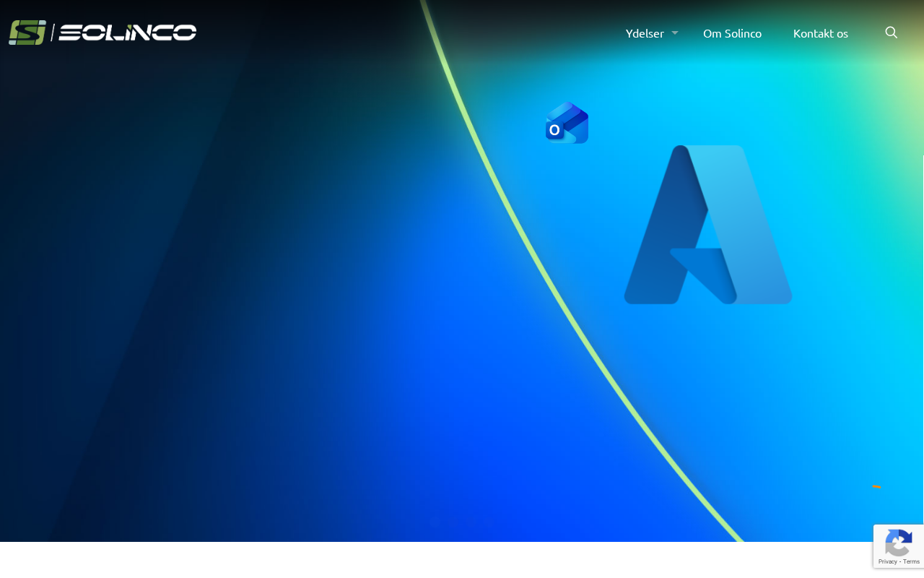The width and height of the screenshot is (924, 578).
Task: Click the Outlook app icon
Action: [x=567, y=123]
